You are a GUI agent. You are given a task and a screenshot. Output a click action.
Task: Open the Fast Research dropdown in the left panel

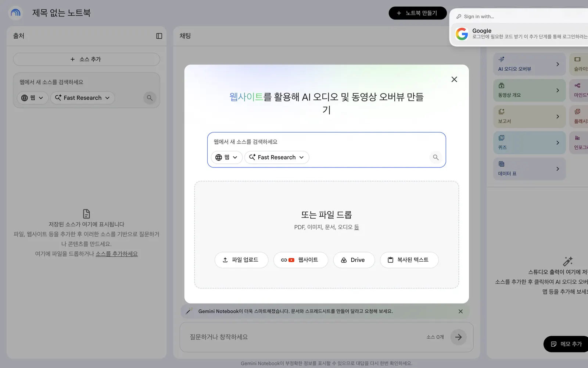[83, 98]
